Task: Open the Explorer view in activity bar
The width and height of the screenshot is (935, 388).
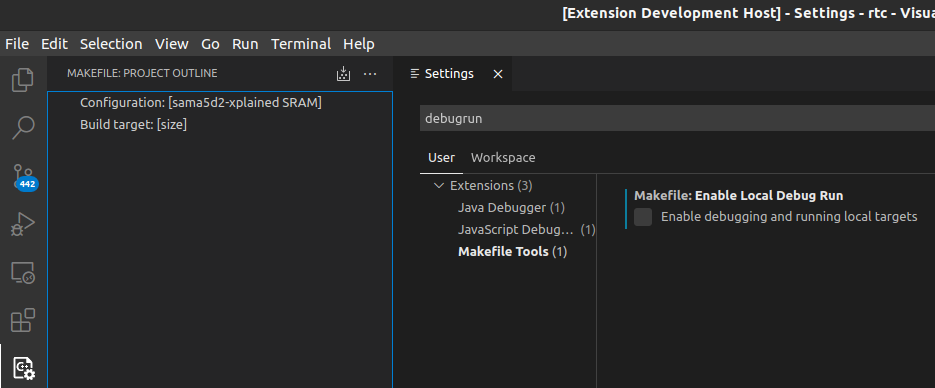Action: 23,80
